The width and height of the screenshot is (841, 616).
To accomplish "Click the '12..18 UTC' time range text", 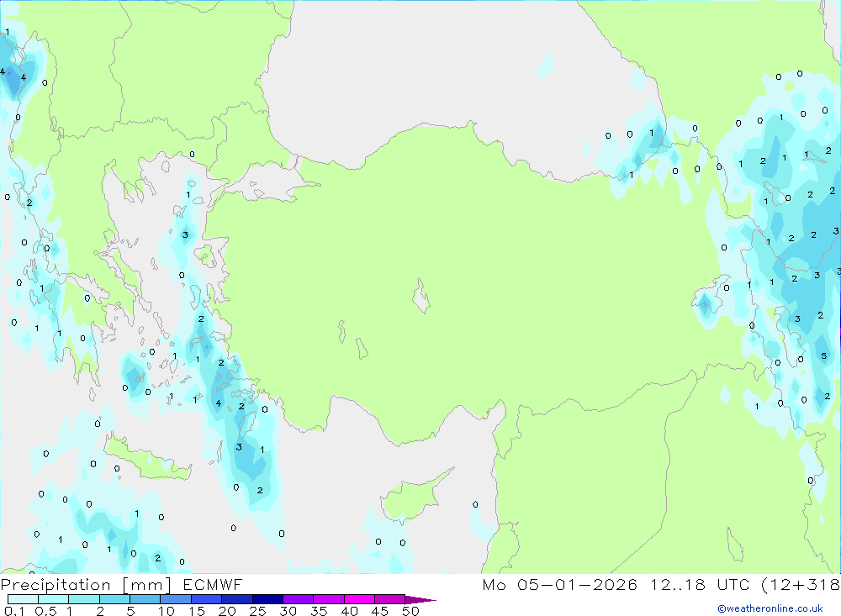I will coord(701,584).
